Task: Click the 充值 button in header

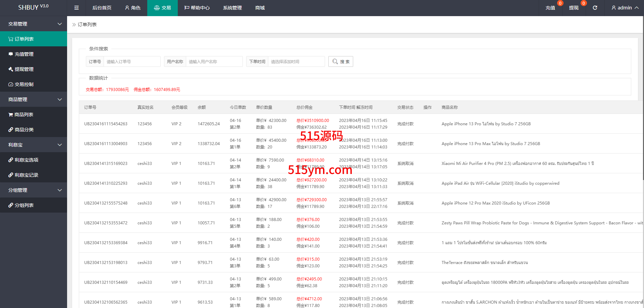Action: [x=550, y=8]
